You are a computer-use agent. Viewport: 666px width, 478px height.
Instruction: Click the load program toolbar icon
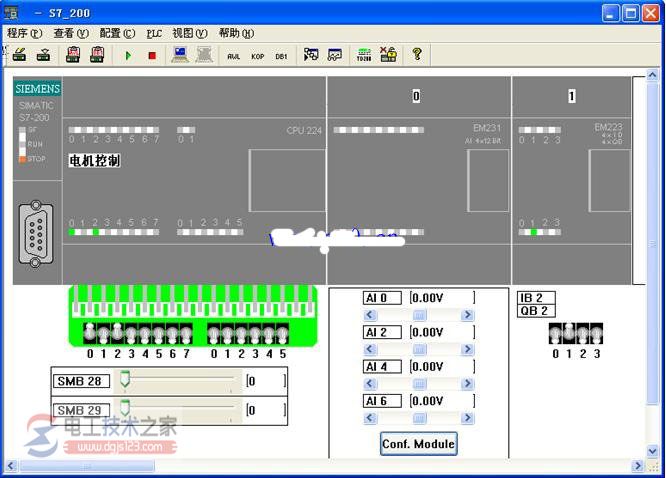[x=20, y=55]
